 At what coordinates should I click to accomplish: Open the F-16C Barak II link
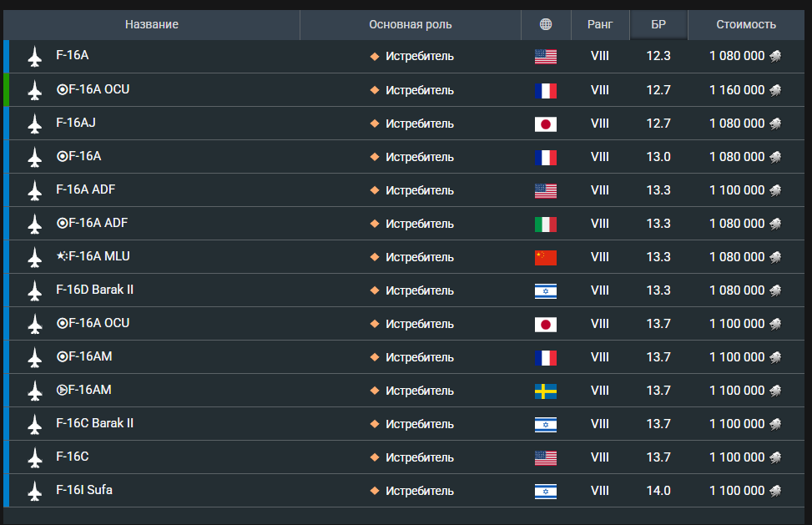tap(94, 423)
